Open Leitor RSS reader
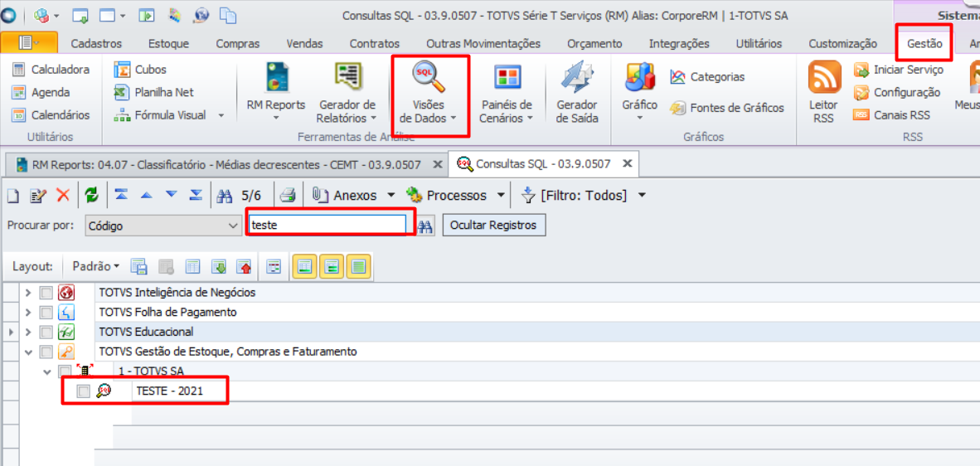 click(x=824, y=92)
